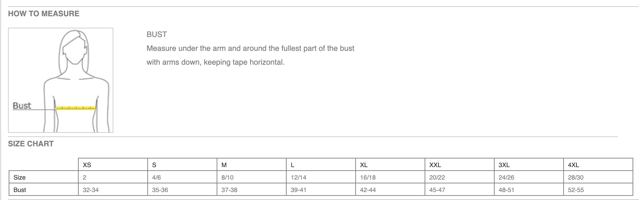
Task: Click the 8/10 size cell
Action: pyautogui.click(x=252, y=177)
